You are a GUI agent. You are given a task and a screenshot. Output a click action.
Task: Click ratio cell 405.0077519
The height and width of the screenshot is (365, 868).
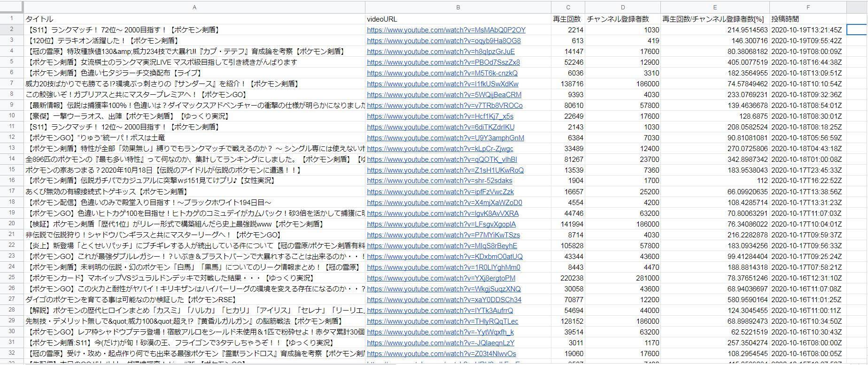pos(715,62)
